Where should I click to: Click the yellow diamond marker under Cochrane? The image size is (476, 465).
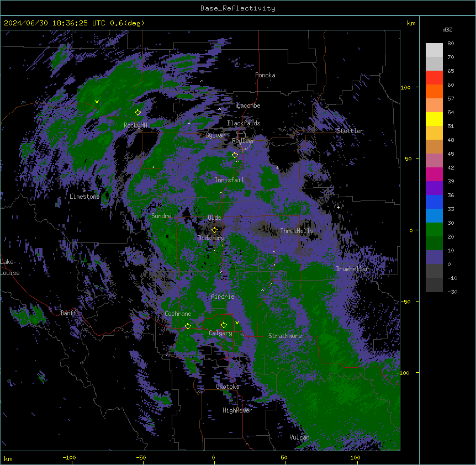click(188, 326)
